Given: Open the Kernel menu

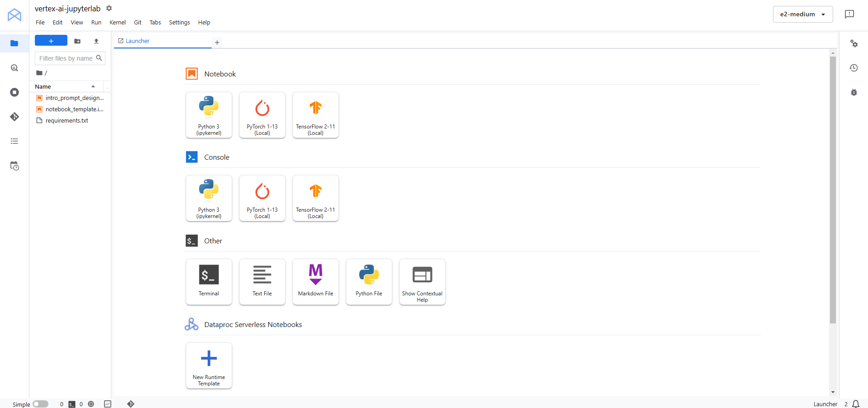Looking at the screenshot, I should pyautogui.click(x=118, y=22).
